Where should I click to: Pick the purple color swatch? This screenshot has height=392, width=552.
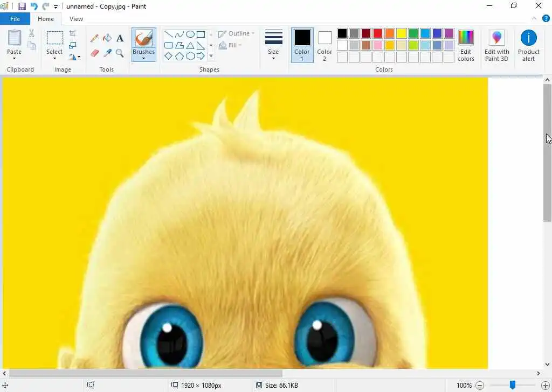point(449,33)
